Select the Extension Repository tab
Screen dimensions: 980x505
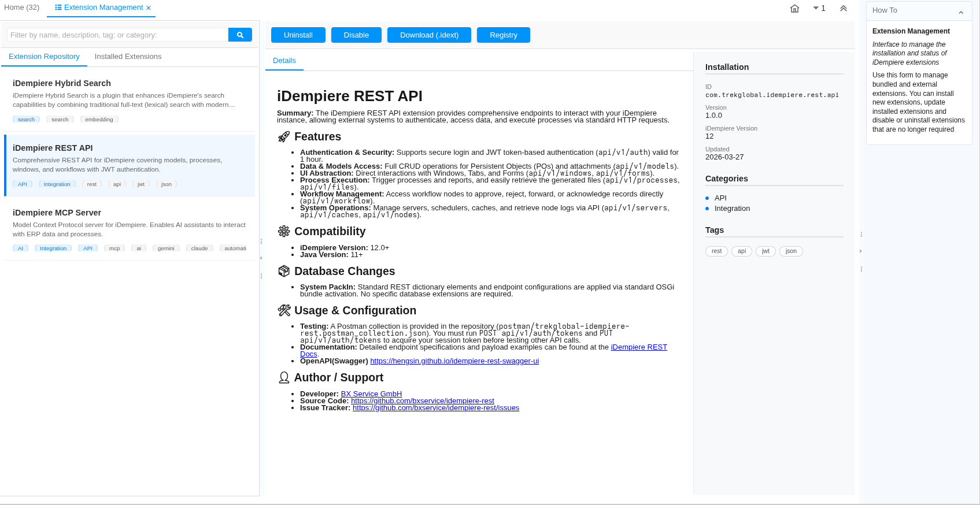(x=44, y=57)
